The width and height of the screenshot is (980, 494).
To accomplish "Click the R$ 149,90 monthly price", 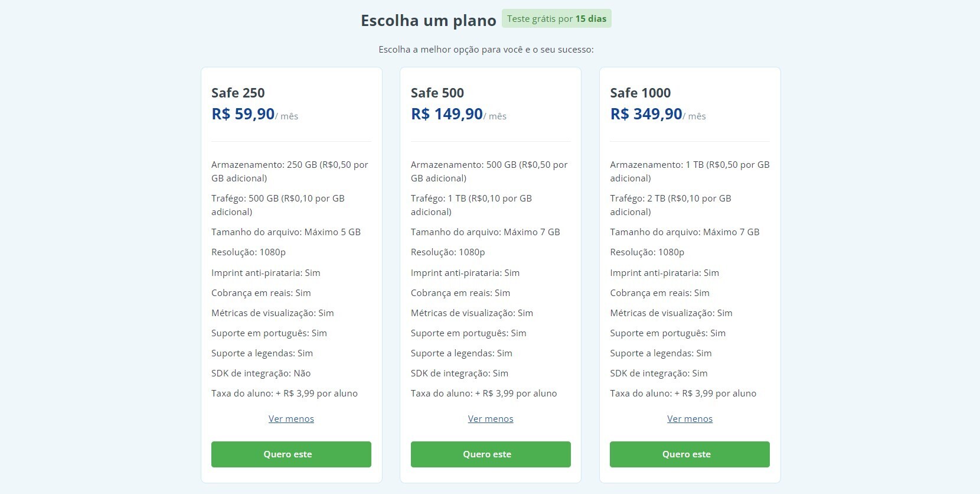I will 447,114.
